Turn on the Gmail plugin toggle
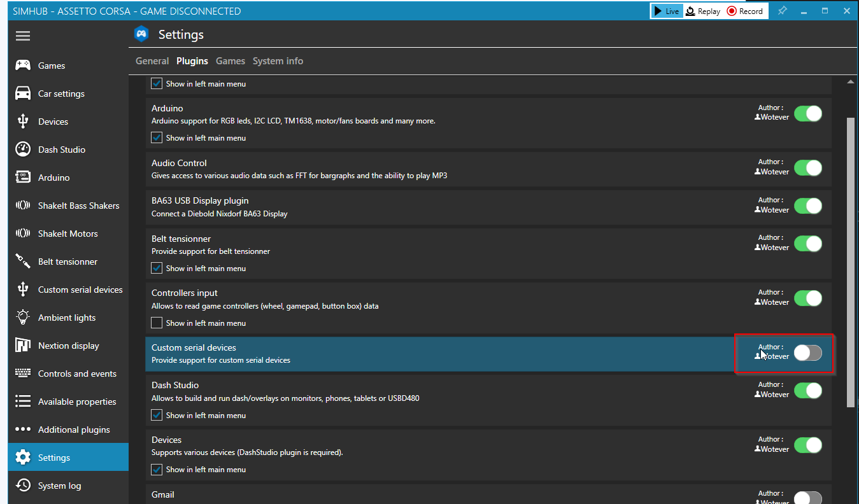Screen dimensions: 859x504 (807, 497)
